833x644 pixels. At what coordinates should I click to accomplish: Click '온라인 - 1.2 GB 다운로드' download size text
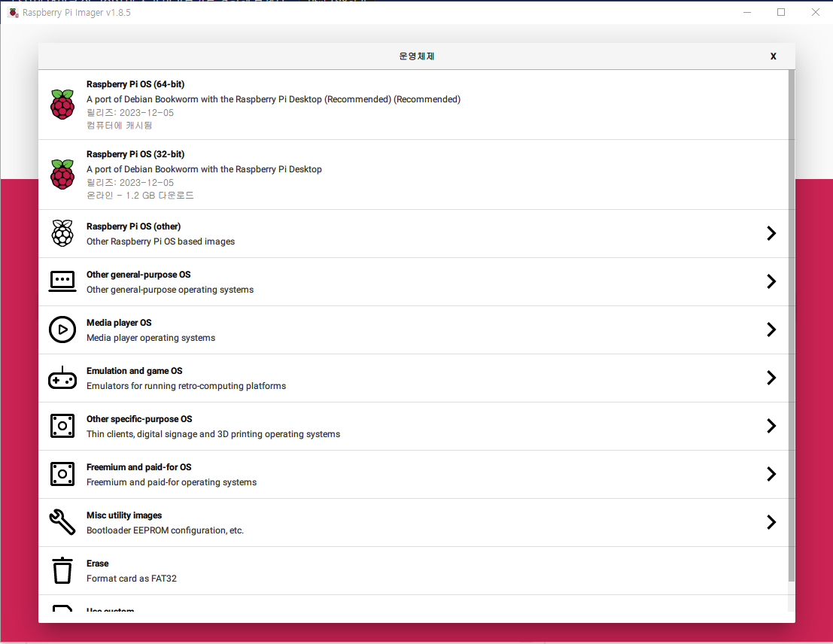pos(140,196)
